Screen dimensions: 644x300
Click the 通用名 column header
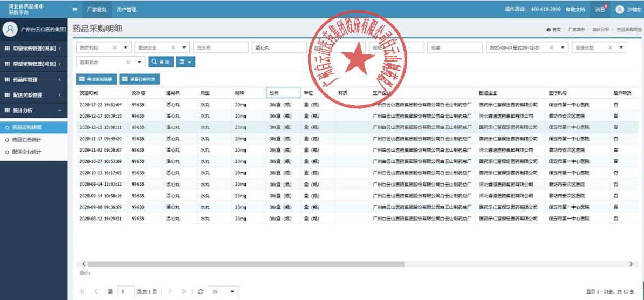[173, 93]
